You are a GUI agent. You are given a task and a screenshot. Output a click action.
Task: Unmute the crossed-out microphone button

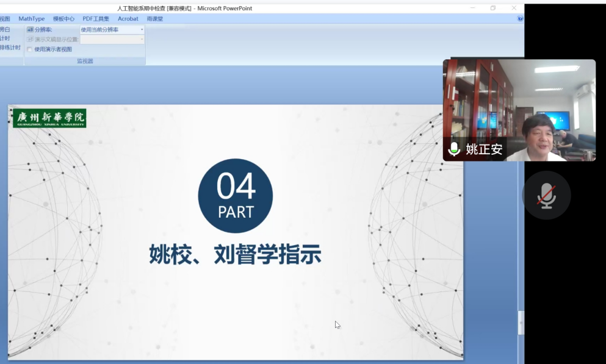click(x=546, y=195)
